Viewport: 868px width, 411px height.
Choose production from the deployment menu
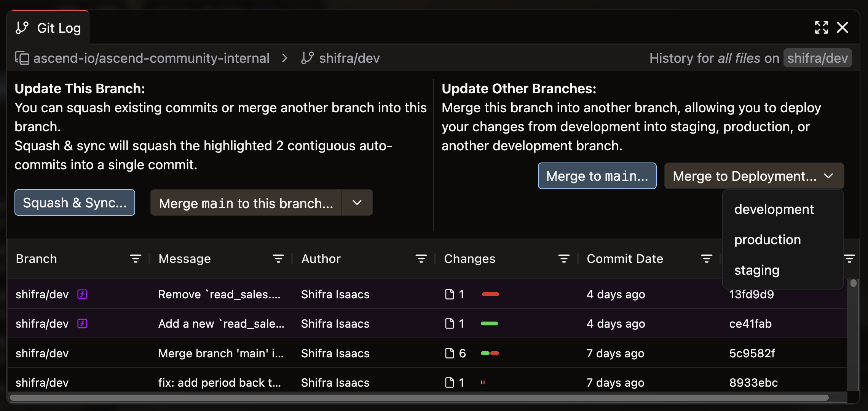pos(767,240)
